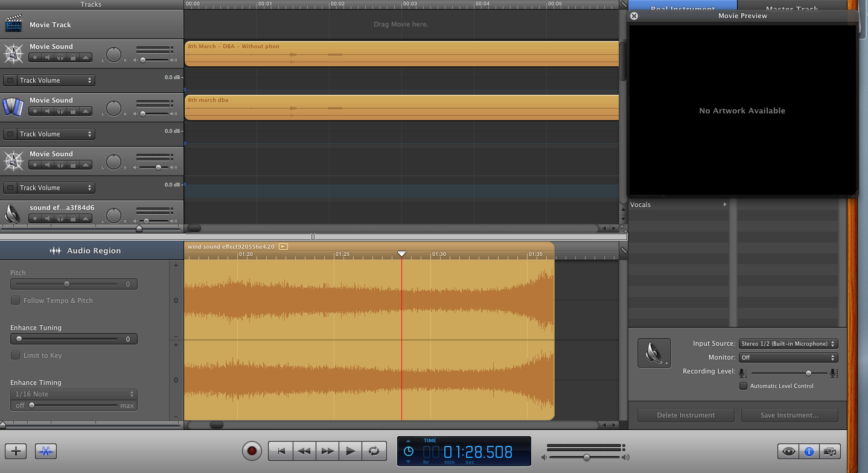Click the Enhance Tuning slider handle
This screenshot has height=473, width=868.
pos(19,339)
